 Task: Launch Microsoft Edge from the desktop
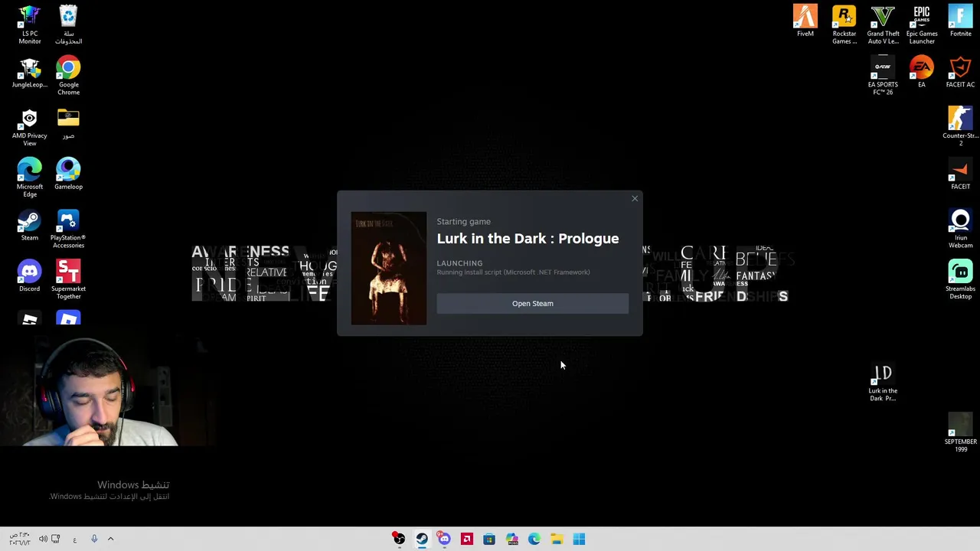coord(29,178)
